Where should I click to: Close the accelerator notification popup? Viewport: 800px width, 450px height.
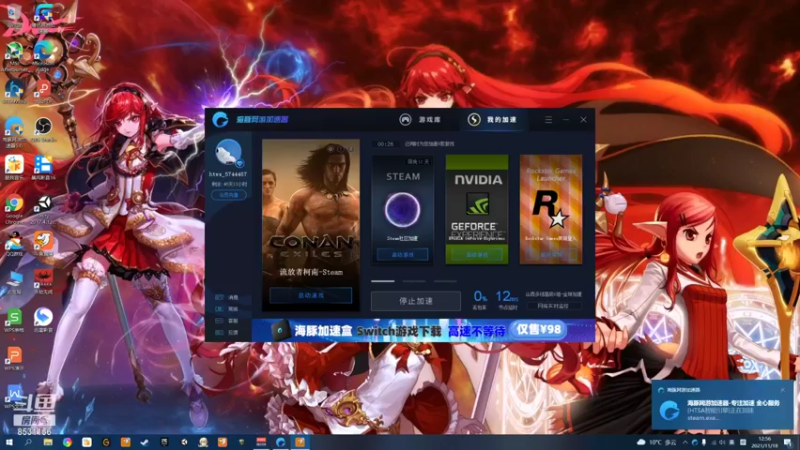coord(783,390)
